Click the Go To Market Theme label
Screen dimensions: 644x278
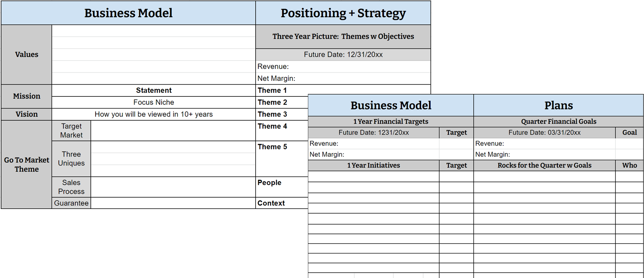[x=27, y=164]
